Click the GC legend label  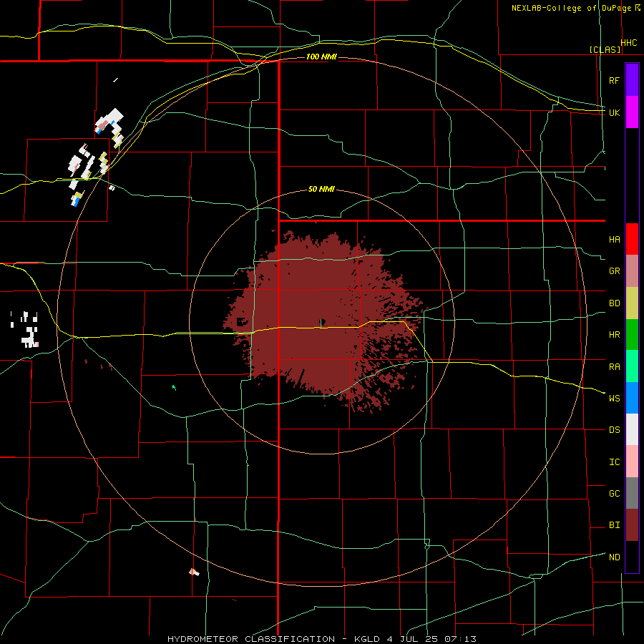coord(614,493)
